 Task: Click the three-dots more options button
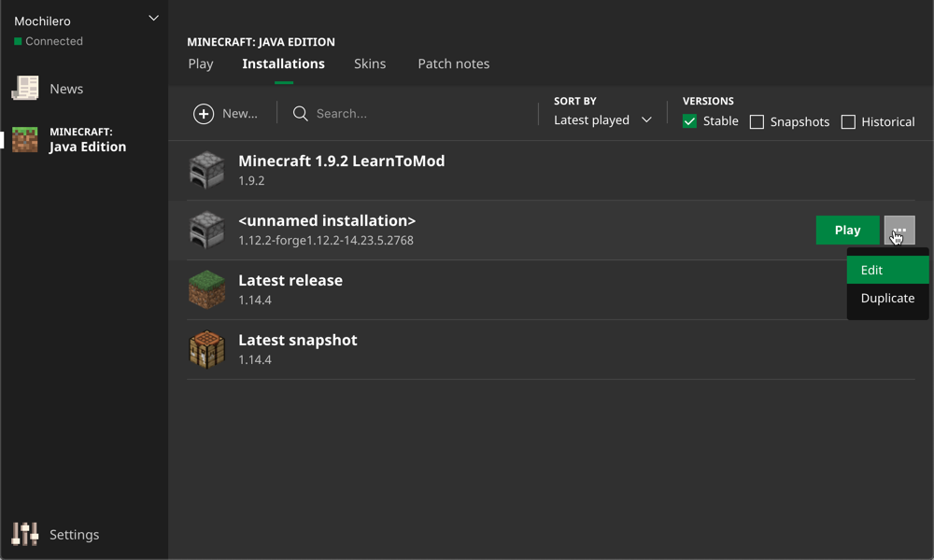899,231
